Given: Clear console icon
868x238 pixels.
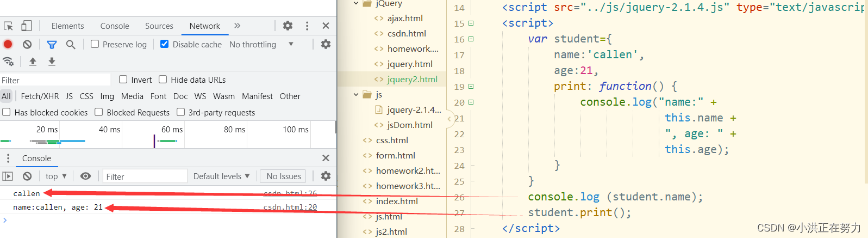Looking at the screenshot, I should pyautogui.click(x=27, y=176).
